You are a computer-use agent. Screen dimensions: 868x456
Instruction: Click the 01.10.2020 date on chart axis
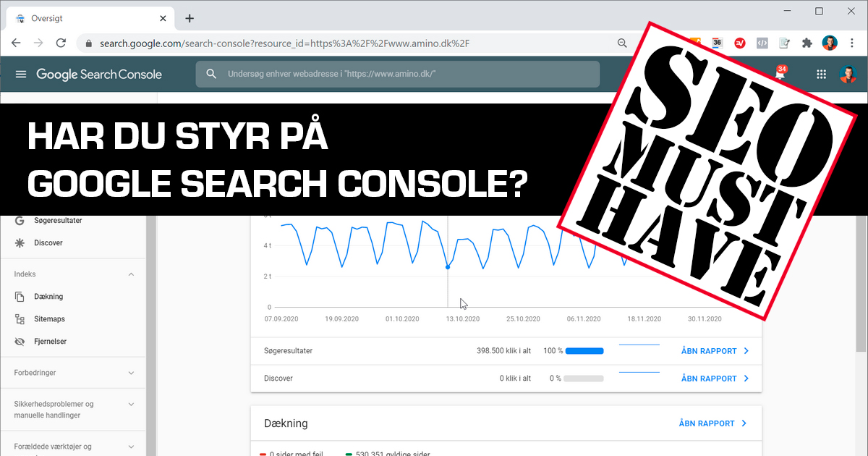402,319
